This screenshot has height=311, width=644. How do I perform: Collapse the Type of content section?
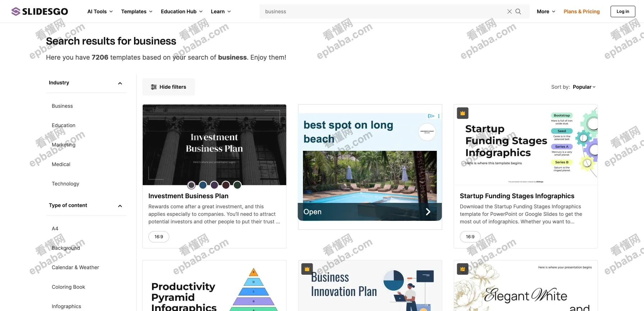pyautogui.click(x=120, y=206)
